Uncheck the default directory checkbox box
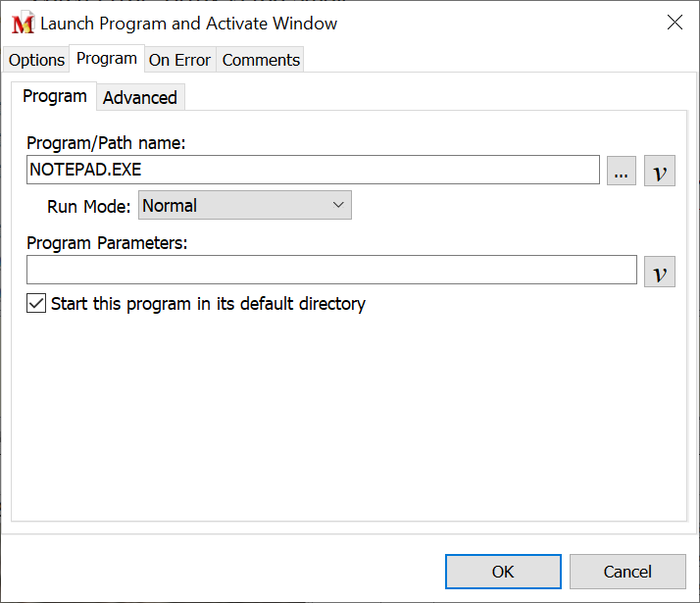700x603 pixels. pos(36,304)
